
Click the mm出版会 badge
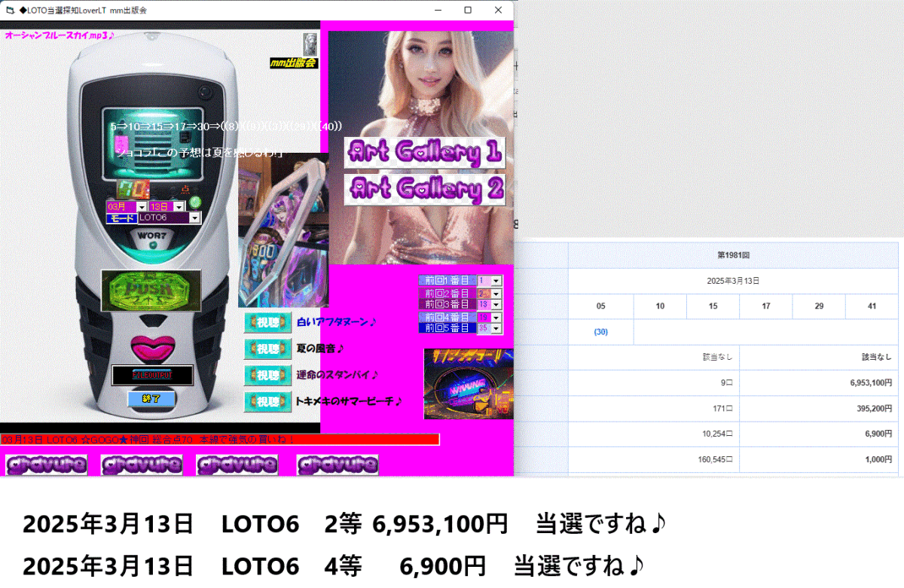pos(294,61)
